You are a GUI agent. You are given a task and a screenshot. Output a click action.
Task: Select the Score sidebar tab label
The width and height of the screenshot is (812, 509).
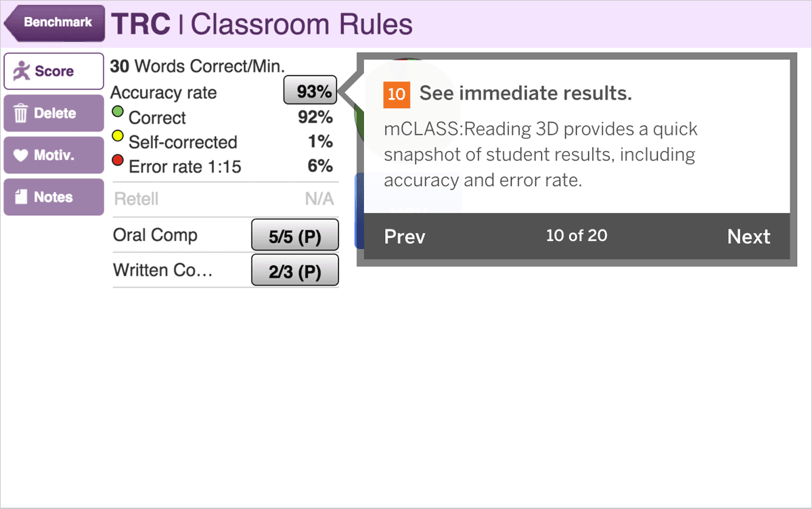(54, 71)
